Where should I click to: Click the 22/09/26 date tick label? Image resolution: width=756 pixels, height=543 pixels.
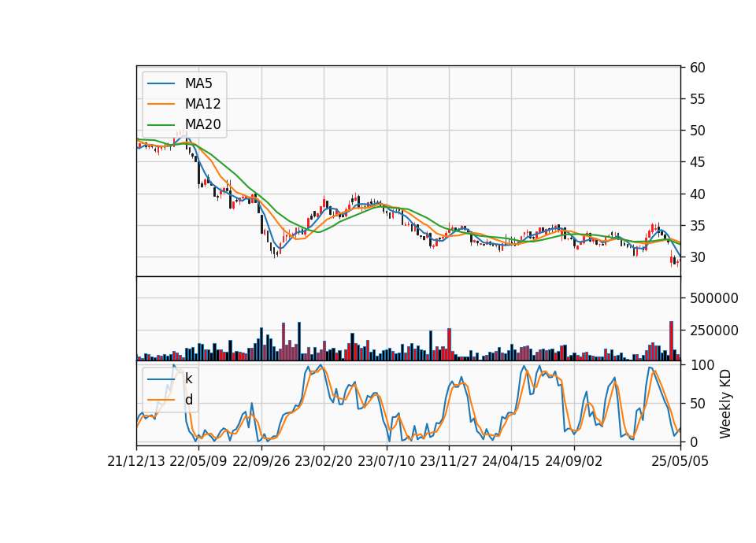click(x=261, y=462)
